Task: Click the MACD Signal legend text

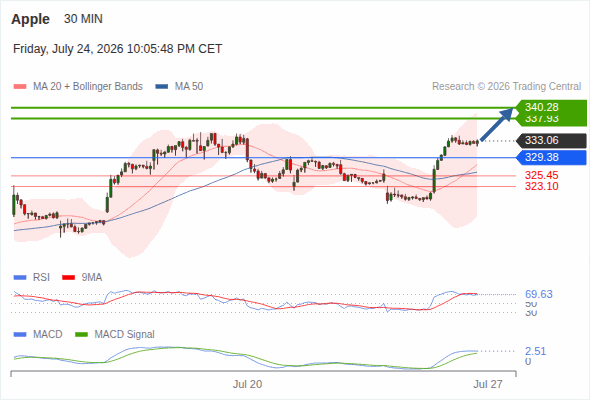Action: (124, 335)
